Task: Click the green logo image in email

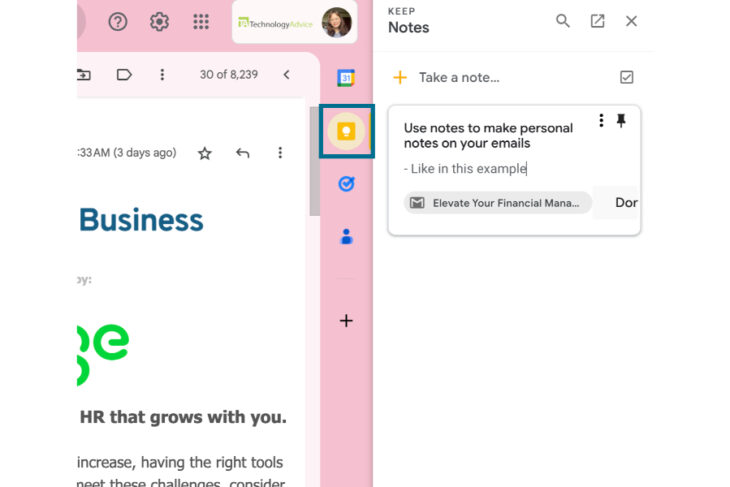Action: (103, 355)
